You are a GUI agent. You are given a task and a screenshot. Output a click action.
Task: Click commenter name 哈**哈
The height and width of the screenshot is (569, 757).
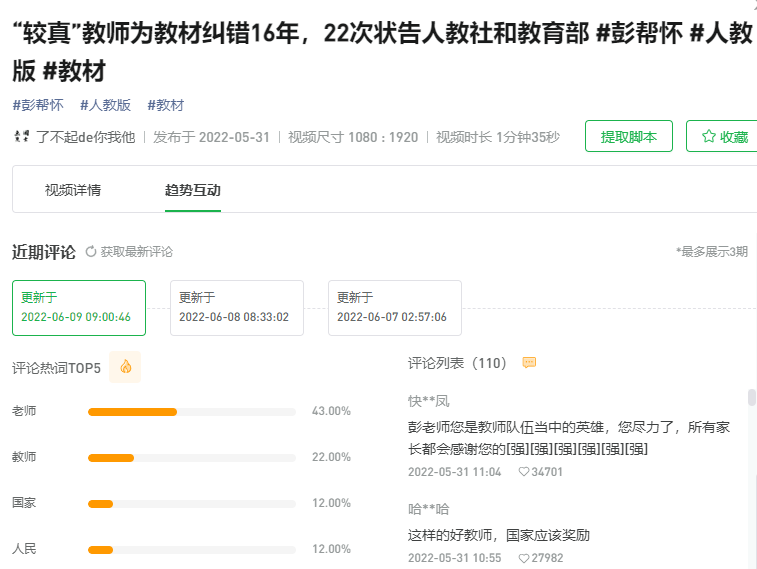point(429,509)
